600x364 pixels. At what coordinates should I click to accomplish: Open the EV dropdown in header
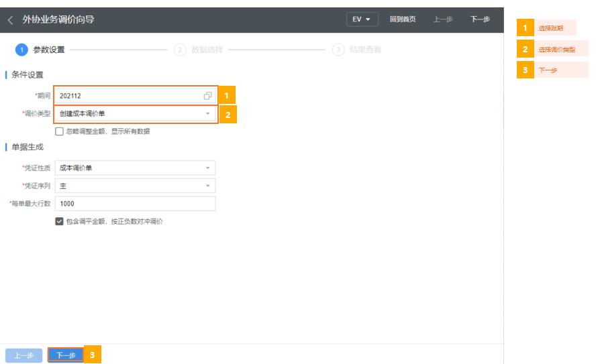362,19
